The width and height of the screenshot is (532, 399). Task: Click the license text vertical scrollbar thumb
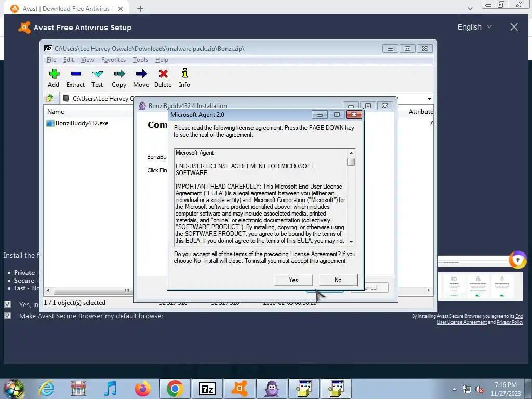tap(351, 162)
